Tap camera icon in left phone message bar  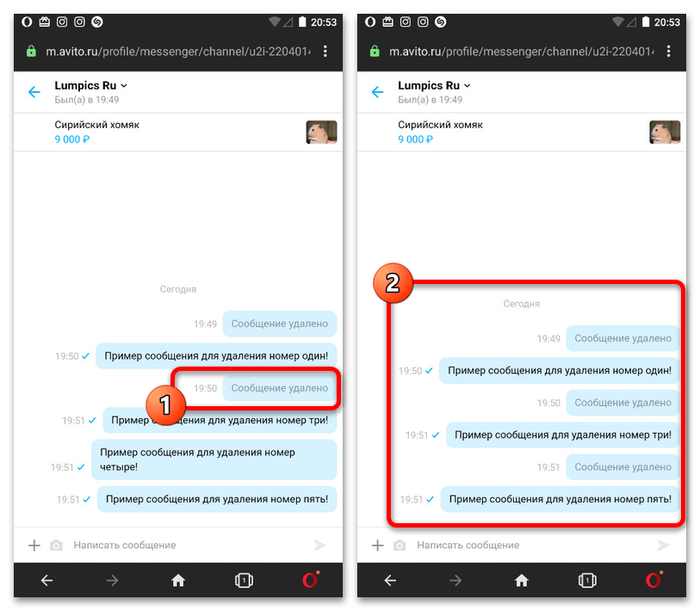(x=56, y=545)
